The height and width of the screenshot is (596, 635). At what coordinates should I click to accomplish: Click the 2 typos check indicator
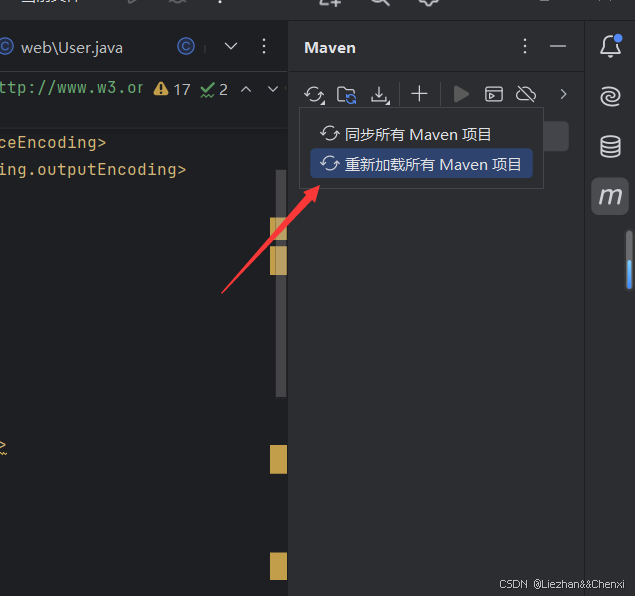pyautogui.click(x=214, y=90)
